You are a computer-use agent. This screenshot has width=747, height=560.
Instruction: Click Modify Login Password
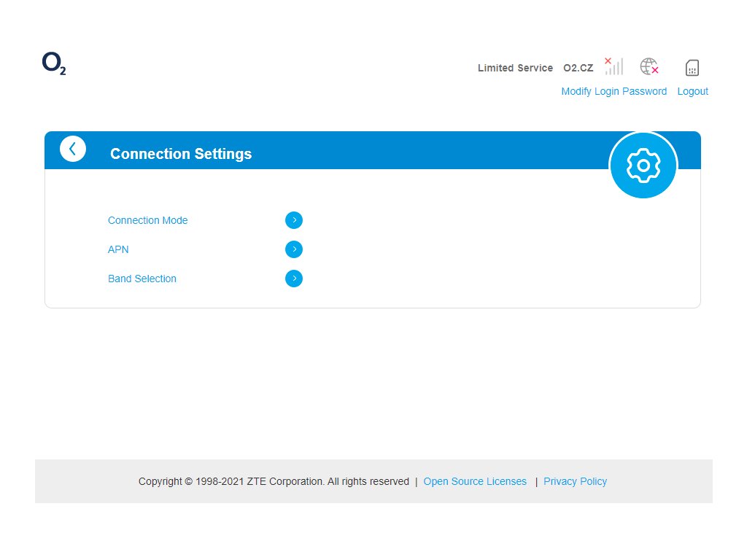click(614, 91)
